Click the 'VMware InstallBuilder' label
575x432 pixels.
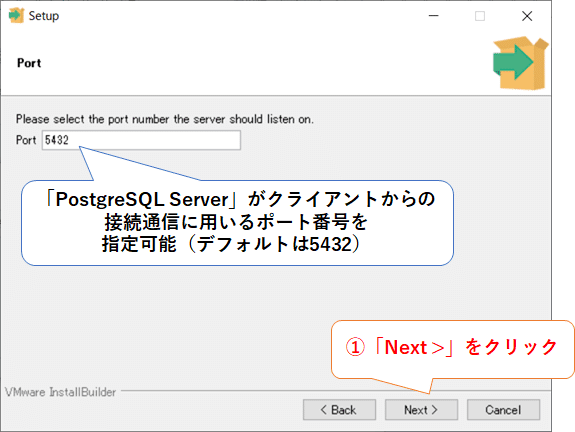(x=61, y=392)
